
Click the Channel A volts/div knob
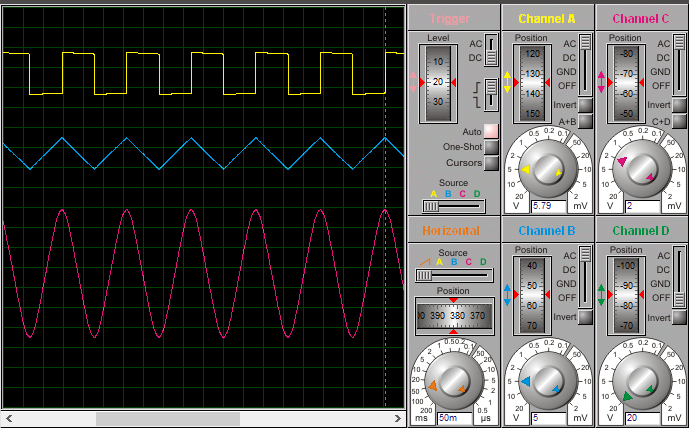point(548,169)
